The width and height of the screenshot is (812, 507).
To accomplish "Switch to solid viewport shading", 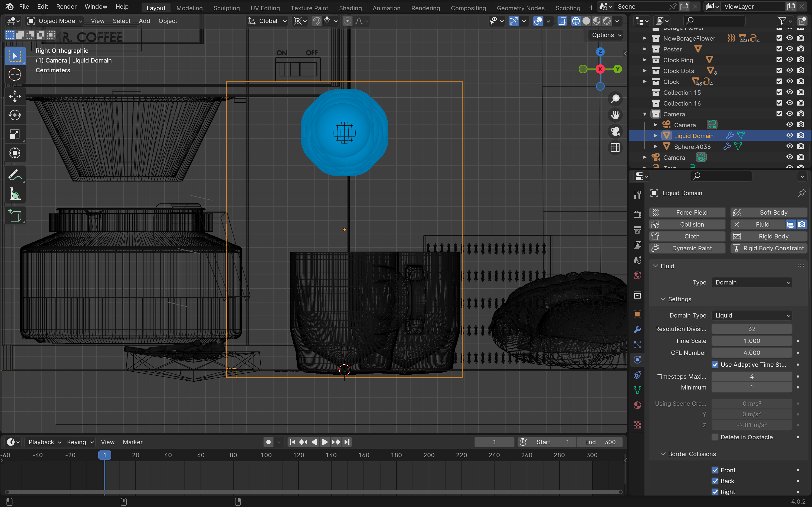I will pyautogui.click(x=586, y=21).
